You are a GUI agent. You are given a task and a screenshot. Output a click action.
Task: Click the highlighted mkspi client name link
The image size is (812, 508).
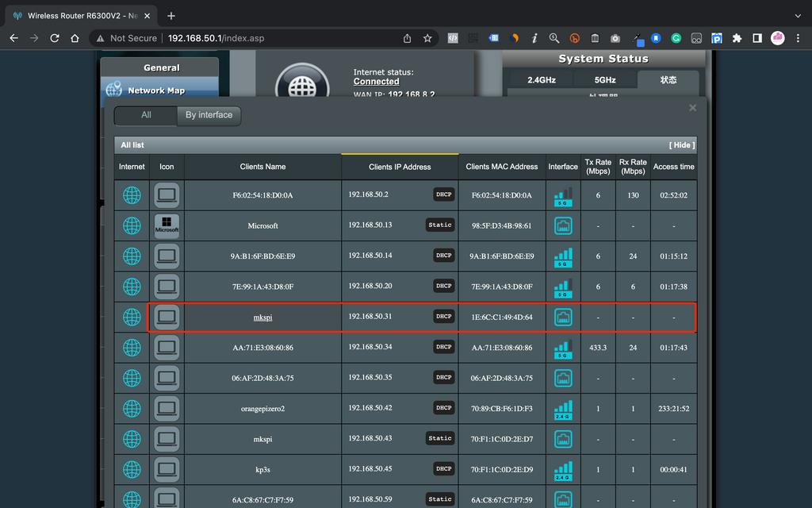(x=262, y=317)
